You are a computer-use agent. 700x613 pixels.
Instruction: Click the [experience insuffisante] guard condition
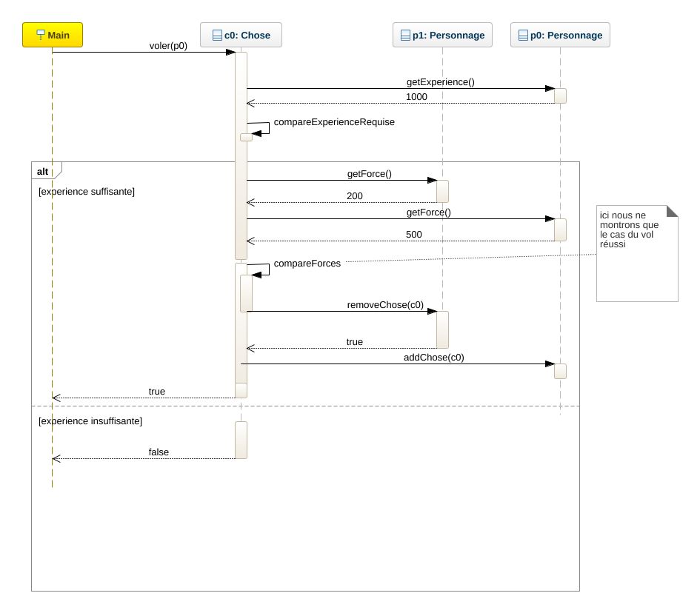(x=90, y=421)
